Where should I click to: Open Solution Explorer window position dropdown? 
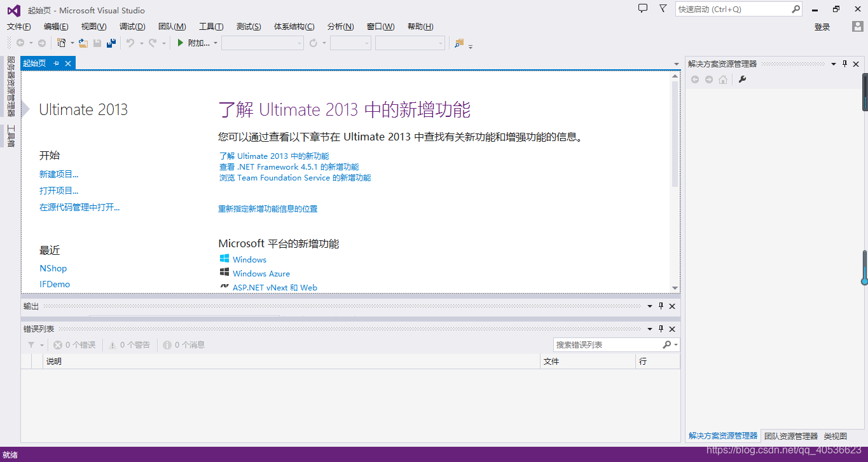coord(834,64)
